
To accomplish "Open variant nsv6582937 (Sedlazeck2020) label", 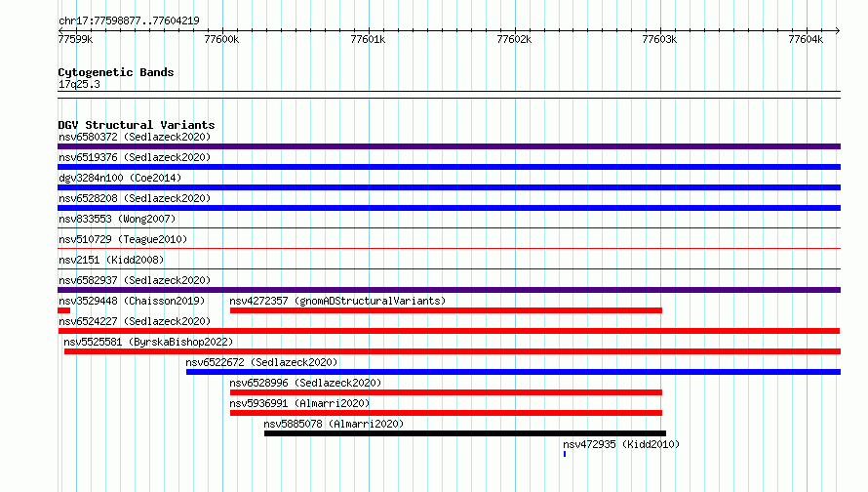I will tap(135, 280).
